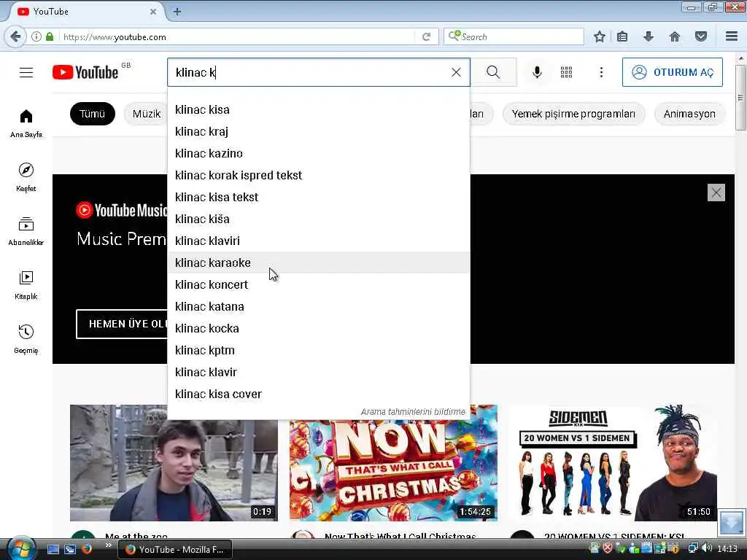Viewport: 747px width, 560px height.
Task: Open Abonelikler in the sidebar
Action: tap(26, 231)
